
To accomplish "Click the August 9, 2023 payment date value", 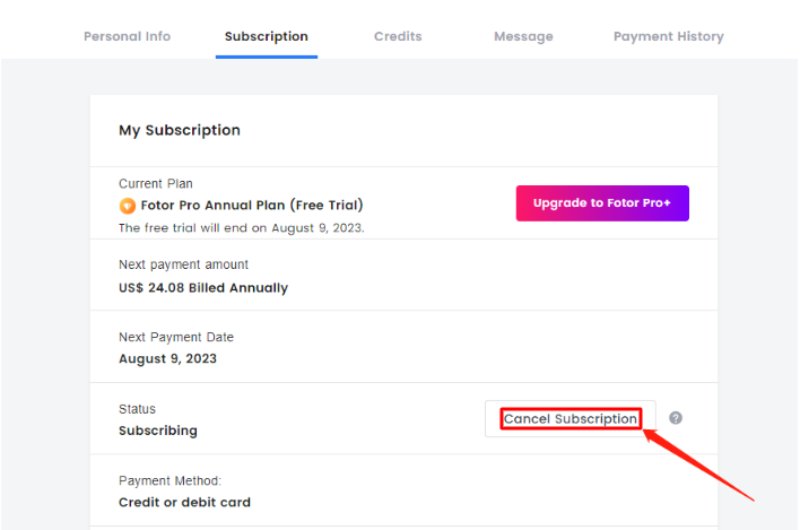I will (x=168, y=359).
